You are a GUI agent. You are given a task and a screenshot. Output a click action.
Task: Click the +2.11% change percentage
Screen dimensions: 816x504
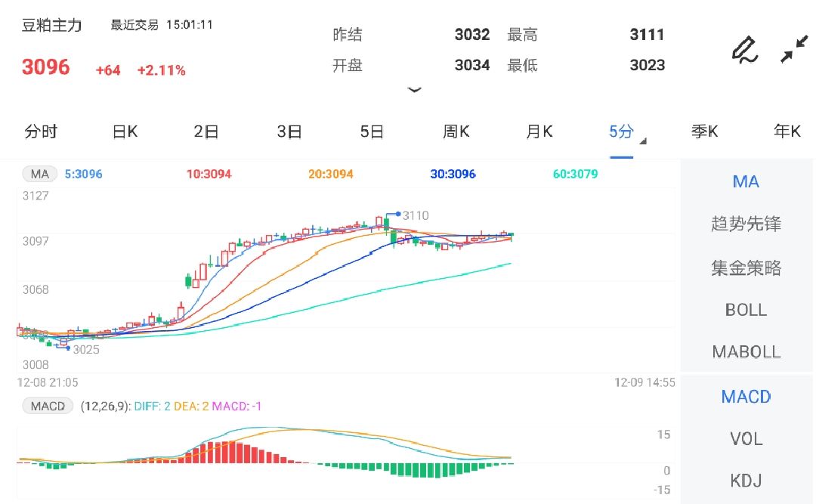point(162,70)
